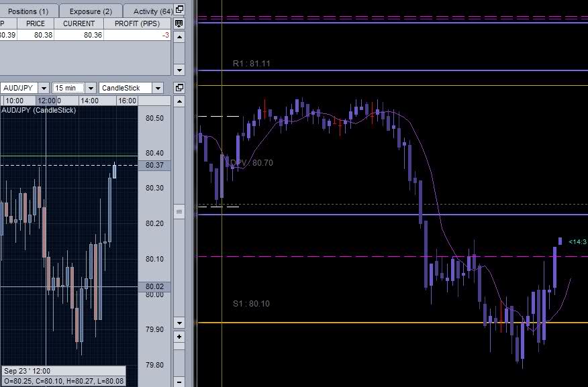Click the 80.02 price level marker
The width and height of the screenshot is (588, 387).
coord(154,286)
